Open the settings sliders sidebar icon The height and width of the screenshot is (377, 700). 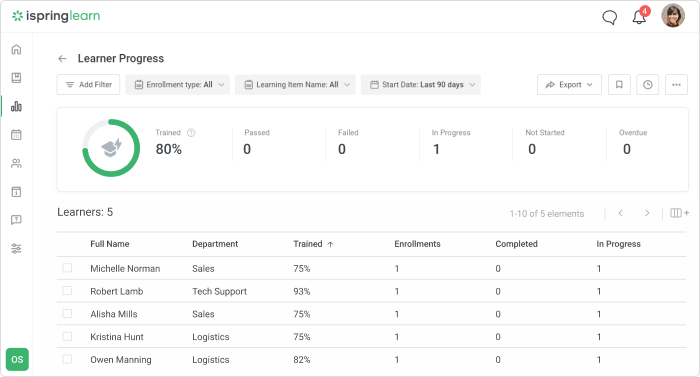coord(16,248)
